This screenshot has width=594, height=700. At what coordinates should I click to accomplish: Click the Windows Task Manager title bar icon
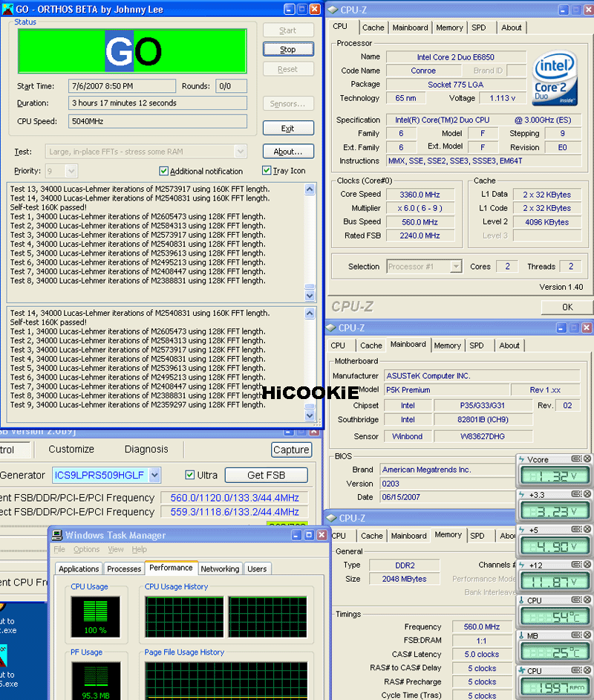(56, 535)
